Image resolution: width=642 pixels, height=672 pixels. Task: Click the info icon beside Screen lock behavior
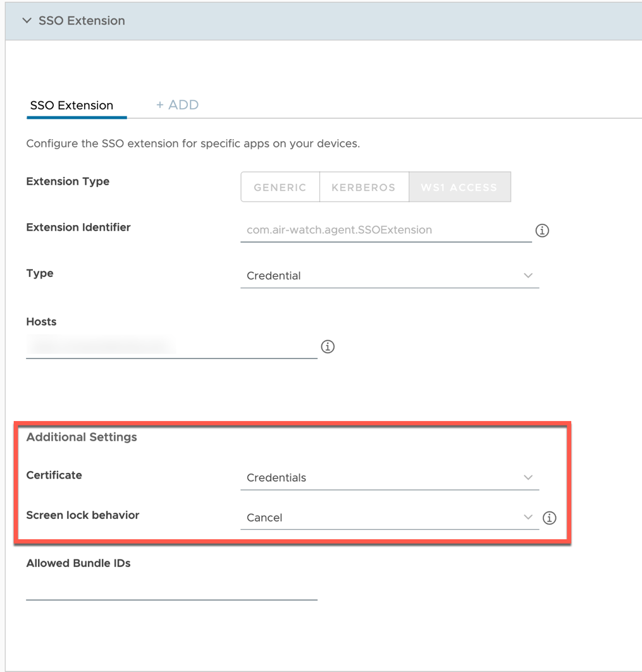550,518
